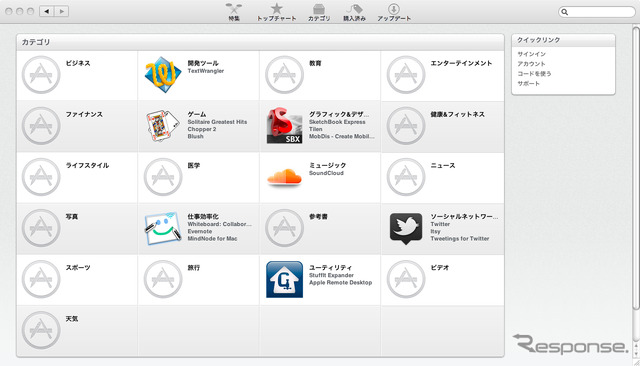The height and width of the screenshot is (366, 640).
Task: Select the TextWrangler app name
Action: pyautogui.click(x=206, y=71)
